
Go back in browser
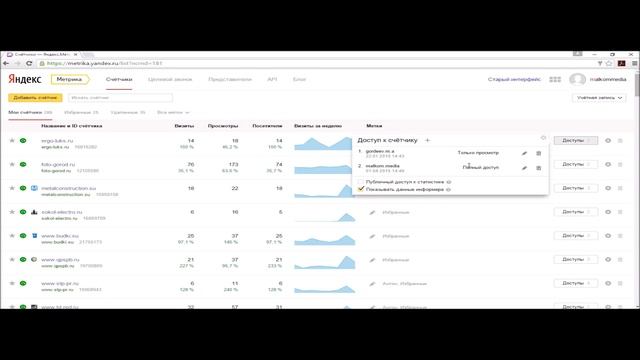click(6, 63)
